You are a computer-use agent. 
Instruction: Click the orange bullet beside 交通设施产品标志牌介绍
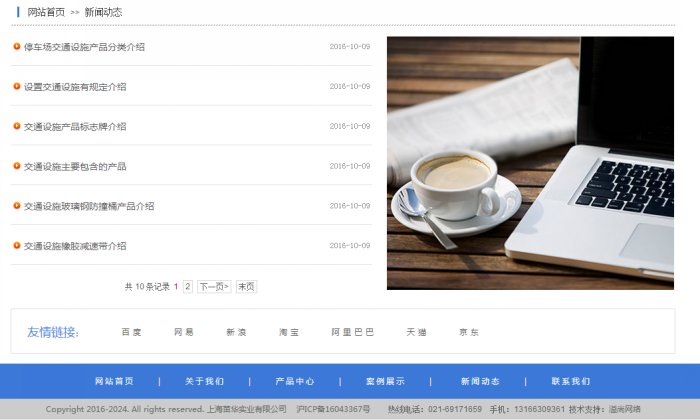coord(17,126)
